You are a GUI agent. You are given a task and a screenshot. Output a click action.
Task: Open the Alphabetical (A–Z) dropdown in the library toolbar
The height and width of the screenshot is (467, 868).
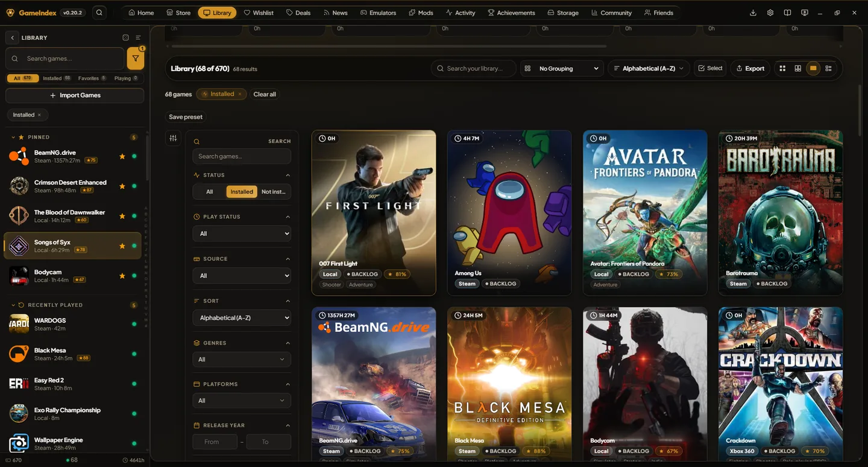[649, 68]
